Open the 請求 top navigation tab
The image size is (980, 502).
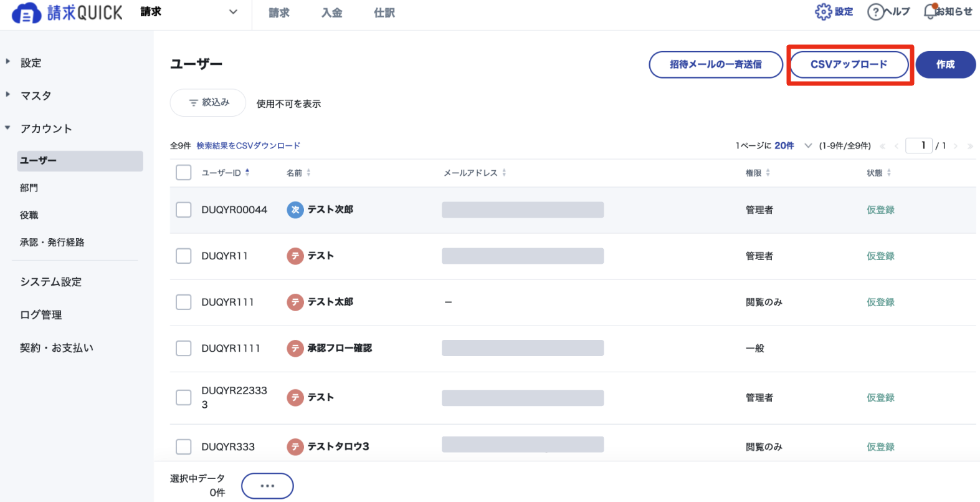(x=279, y=13)
